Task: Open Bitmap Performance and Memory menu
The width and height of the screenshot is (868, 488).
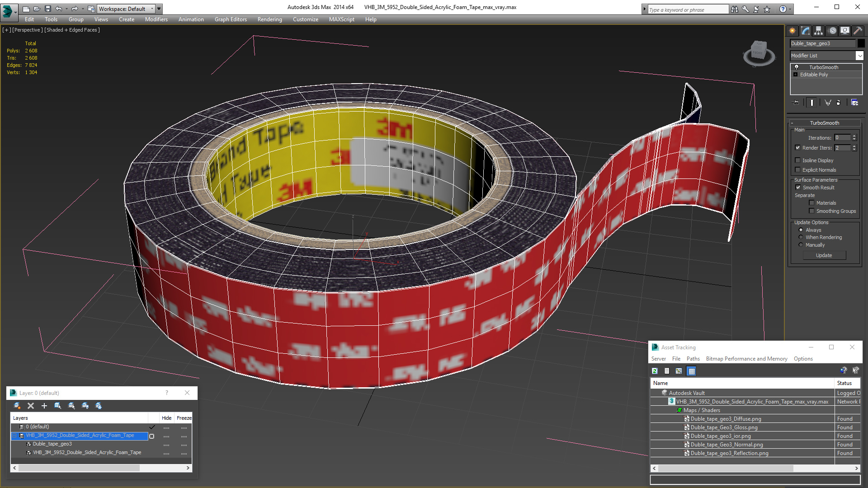Action: coord(746,359)
